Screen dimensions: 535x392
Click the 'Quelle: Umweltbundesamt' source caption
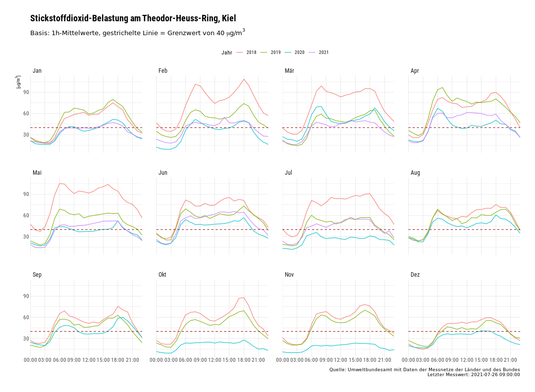(425, 370)
